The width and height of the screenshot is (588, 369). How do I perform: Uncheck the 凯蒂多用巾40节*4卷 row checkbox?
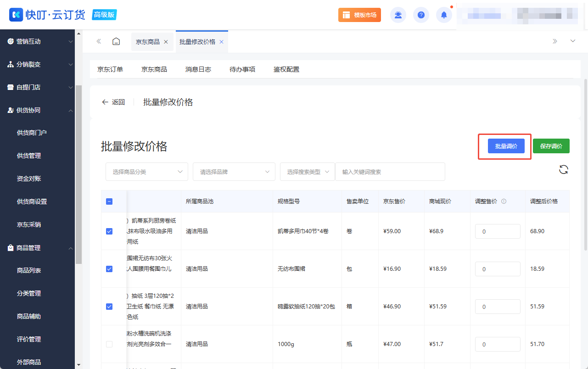(x=109, y=231)
